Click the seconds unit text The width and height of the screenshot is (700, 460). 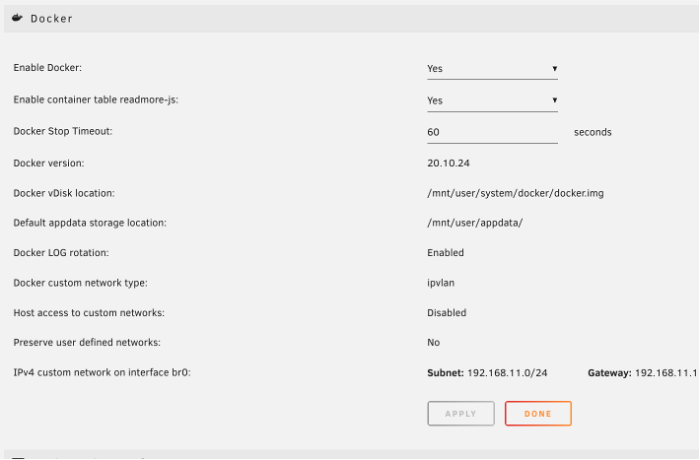(592, 132)
